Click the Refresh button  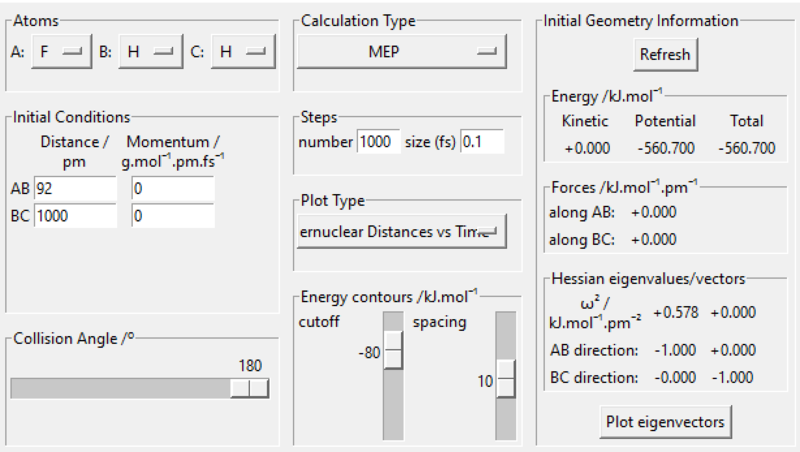coord(665,54)
